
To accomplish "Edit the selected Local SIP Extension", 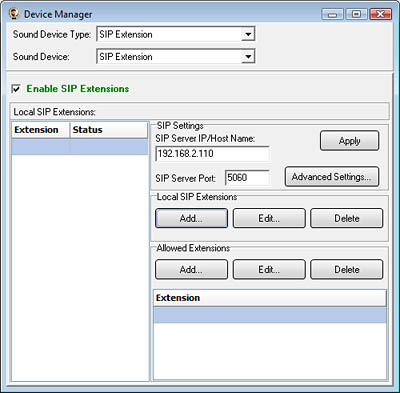I will pos(269,218).
